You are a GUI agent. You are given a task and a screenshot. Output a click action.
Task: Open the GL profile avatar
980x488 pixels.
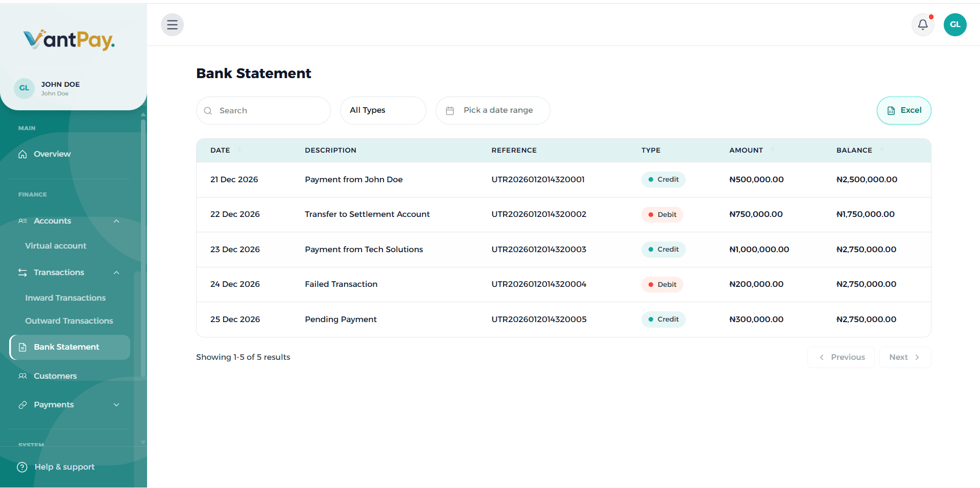coord(954,25)
